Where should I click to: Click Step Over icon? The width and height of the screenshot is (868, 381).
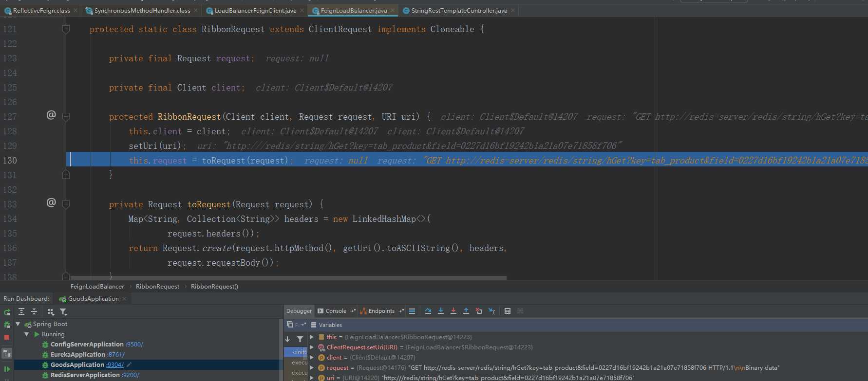click(428, 311)
